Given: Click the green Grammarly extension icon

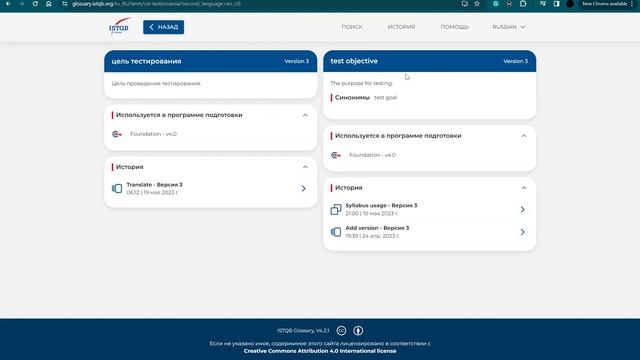Looking at the screenshot, I should (496, 4).
